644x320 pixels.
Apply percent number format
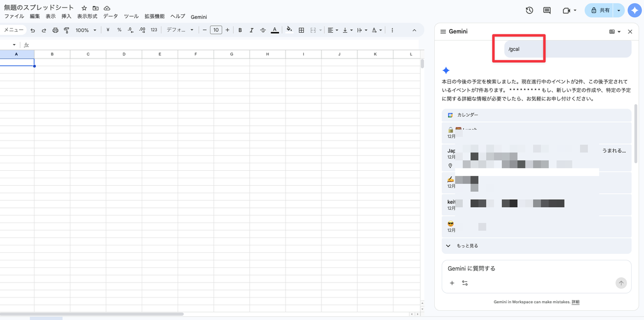[119, 30]
